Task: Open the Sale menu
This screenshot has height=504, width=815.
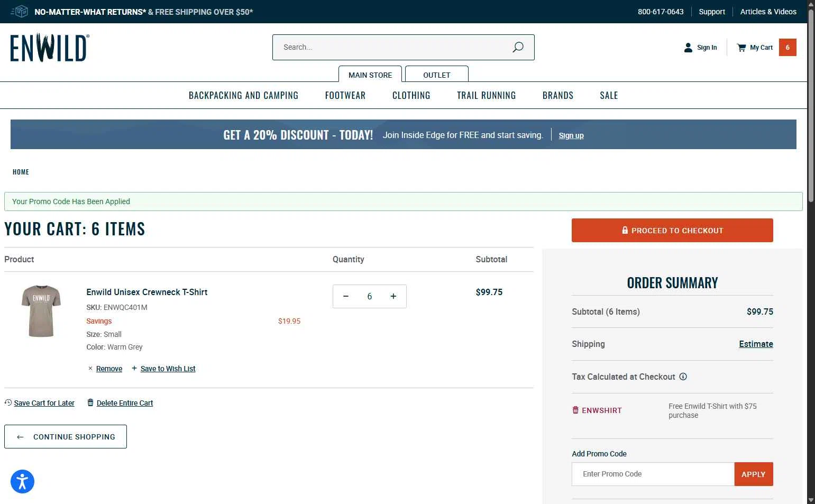Action: [x=609, y=95]
